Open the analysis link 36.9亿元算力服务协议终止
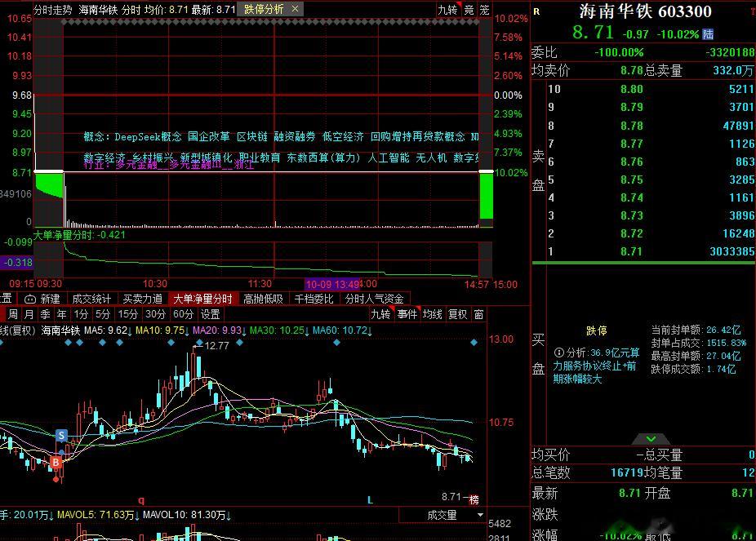This screenshot has width=756, height=541. tap(596, 366)
